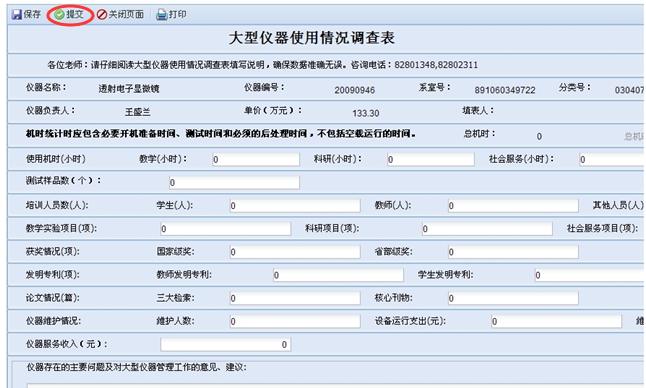Viewport: 646px width, 388px height.
Task: Click the responsible person name 王座兰
Action: click(x=138, y=112)
